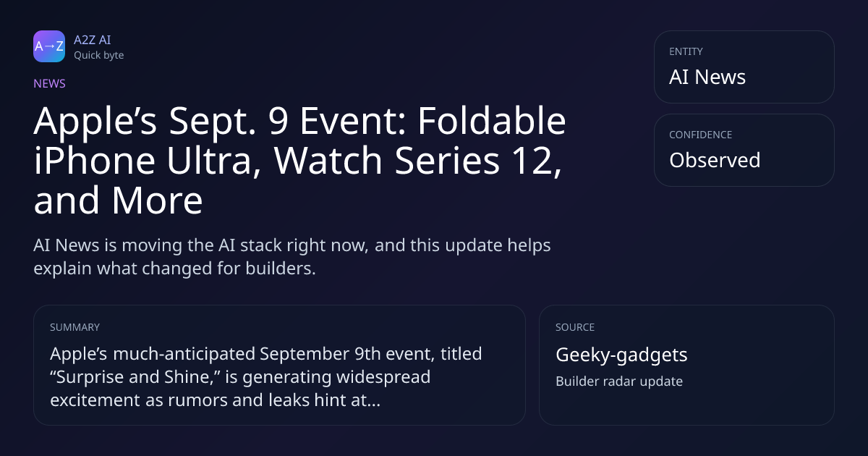Image resolution: width=868 pixels, height=456 pixels.
Task: Open the ENTITY card
Action: tap(744, 67)
